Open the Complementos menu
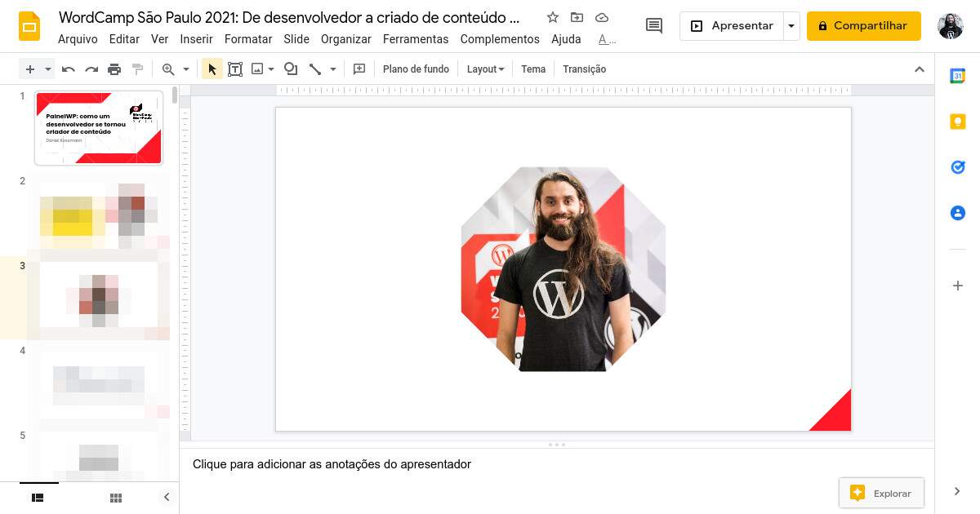980x514 pixels. tap(500, 39)
